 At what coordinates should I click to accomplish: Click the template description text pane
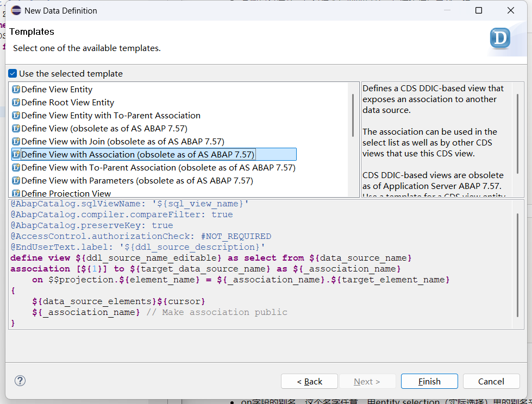coord(437,140)
